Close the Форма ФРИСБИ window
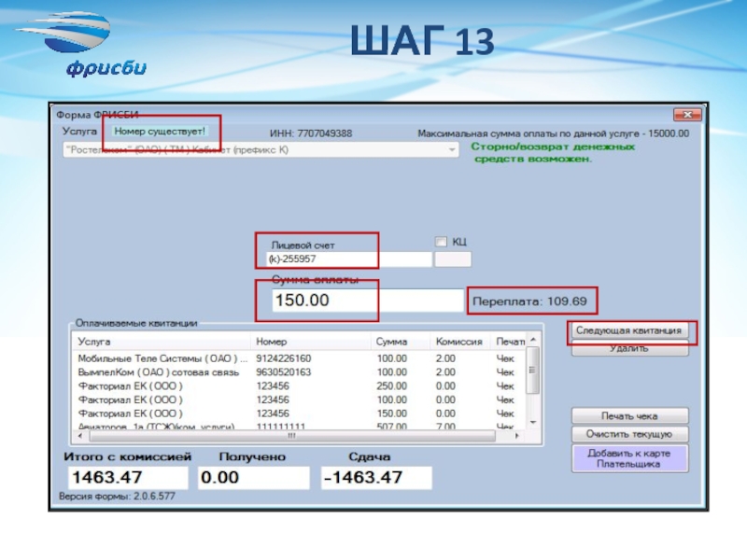 coord(687,115)
